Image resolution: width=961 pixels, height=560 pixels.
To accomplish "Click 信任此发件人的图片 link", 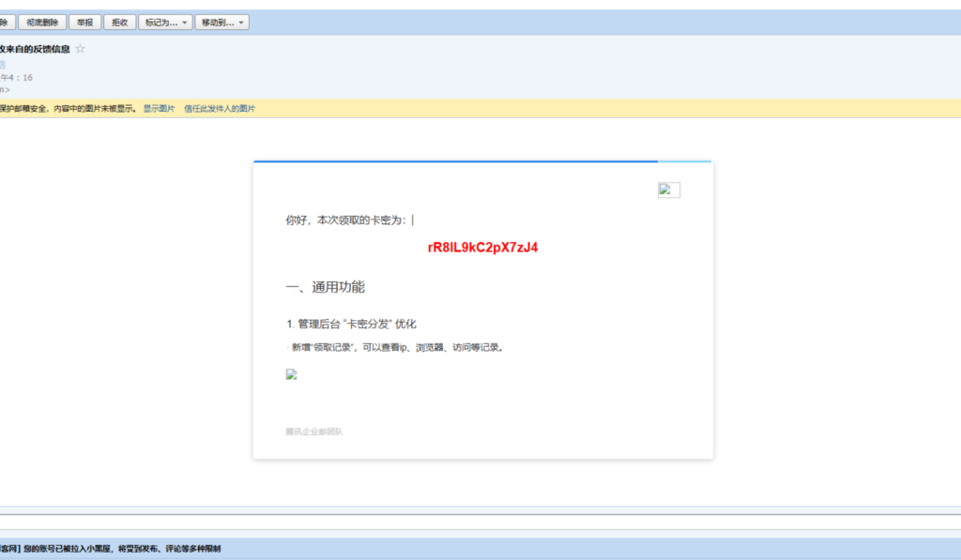I will [x=220, y=109].
